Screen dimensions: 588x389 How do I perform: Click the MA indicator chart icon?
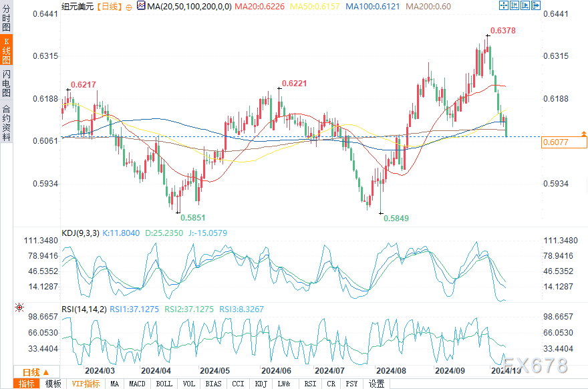pos(141,5)
